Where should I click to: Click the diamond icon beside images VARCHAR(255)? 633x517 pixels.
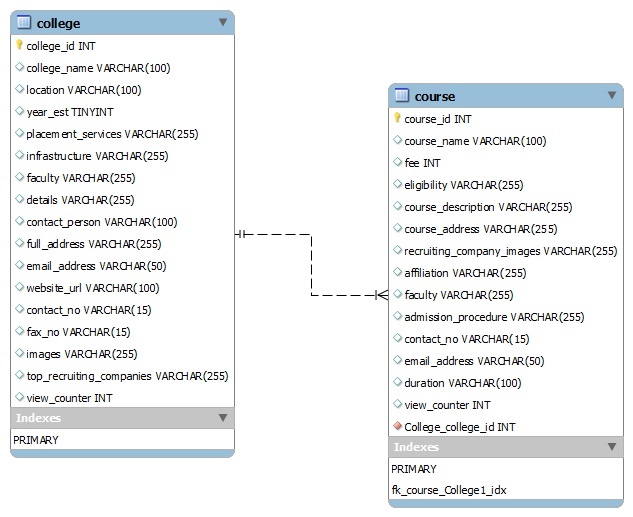point(19,353)
